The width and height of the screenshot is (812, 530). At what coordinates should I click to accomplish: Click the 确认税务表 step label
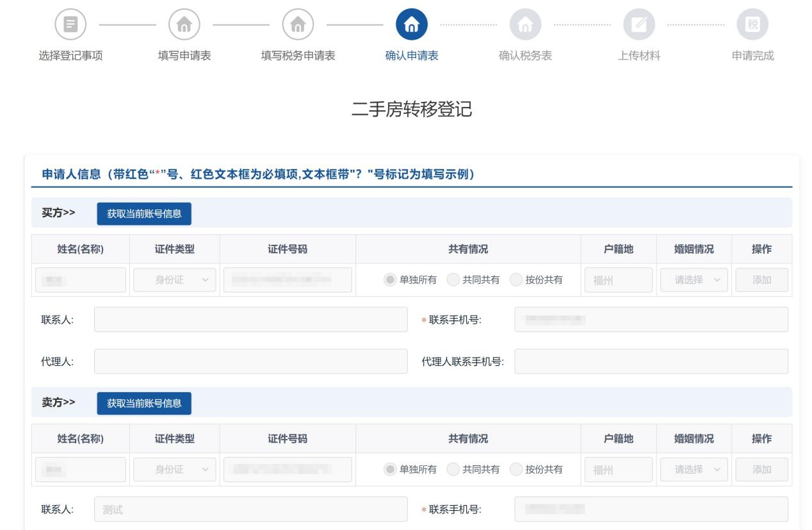pos(525,56)
